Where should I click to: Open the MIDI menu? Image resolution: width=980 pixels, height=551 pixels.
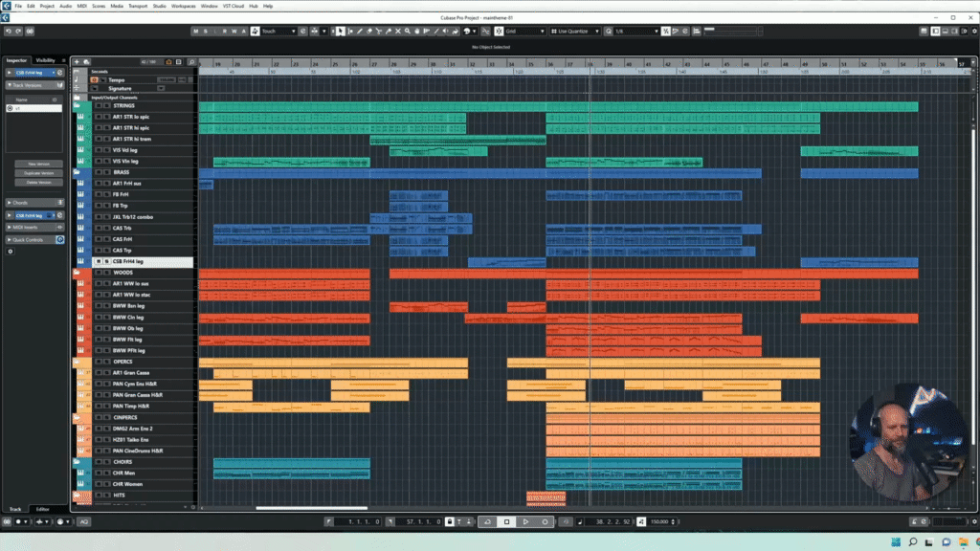coord(82,6)
